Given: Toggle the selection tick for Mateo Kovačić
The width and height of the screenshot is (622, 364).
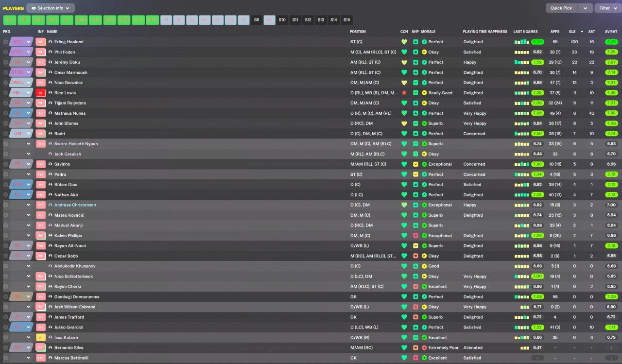Looking at the screenshot, I should (5, 215).
